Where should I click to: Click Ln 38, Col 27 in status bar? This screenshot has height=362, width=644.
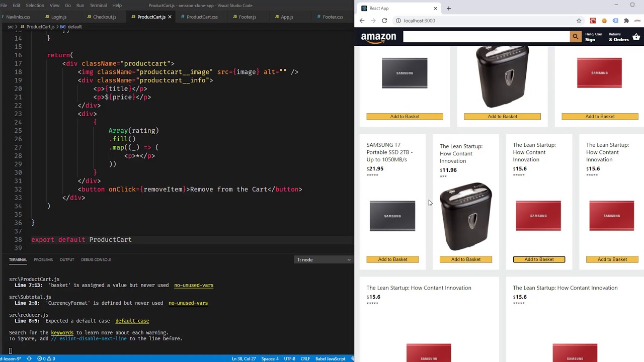(244, 358)
